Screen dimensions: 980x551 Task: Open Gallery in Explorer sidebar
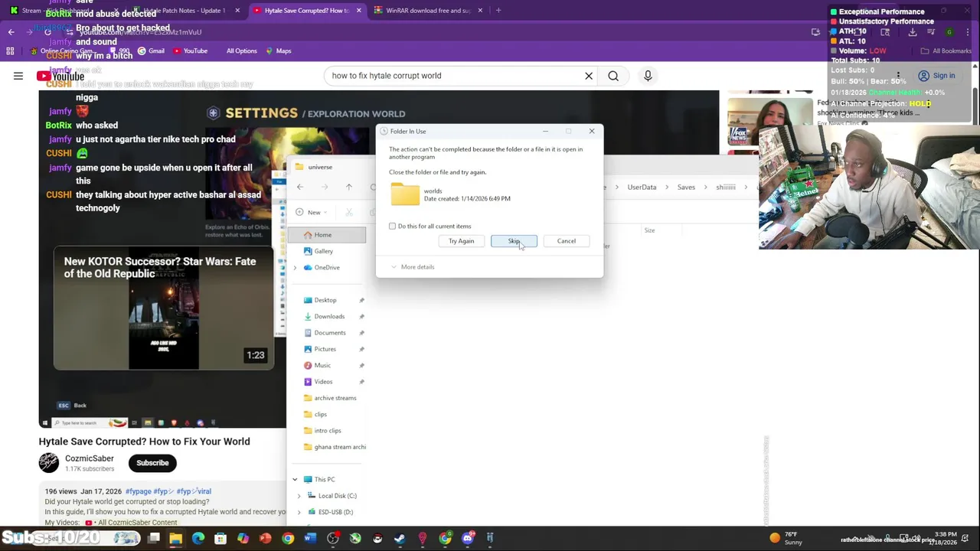click(323, 251)
